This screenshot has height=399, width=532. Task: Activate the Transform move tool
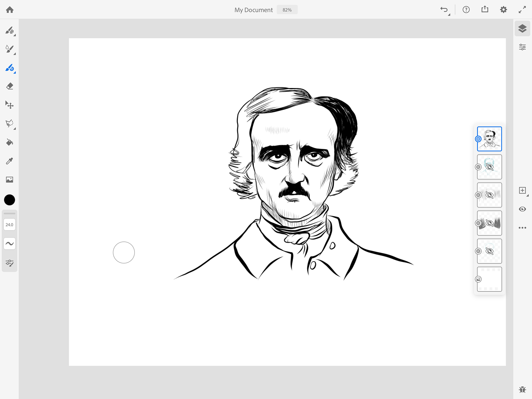(x=10, y=105)
